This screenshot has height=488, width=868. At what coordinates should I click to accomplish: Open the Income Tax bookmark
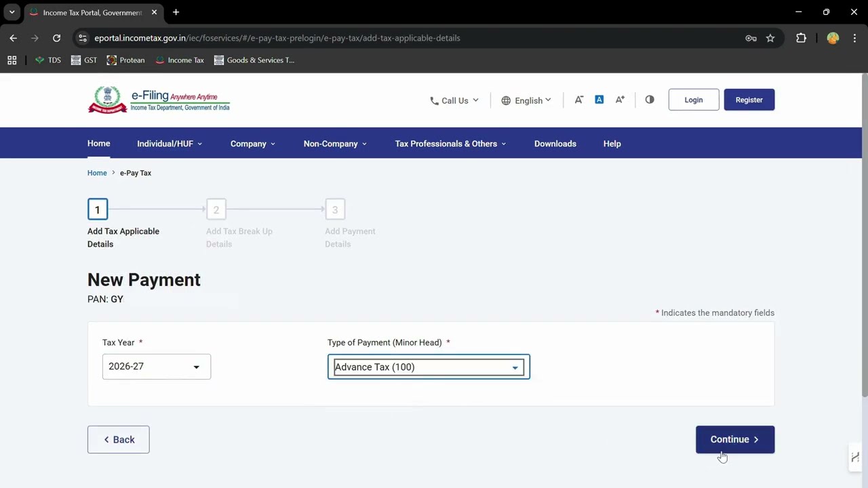coord(180,60)
